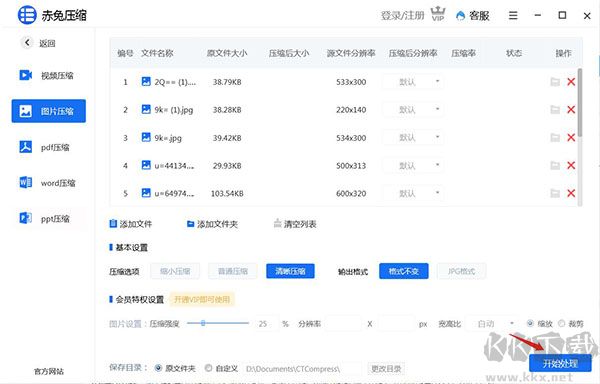Select 缩小压缩 compression option

[x=175, y=271]
